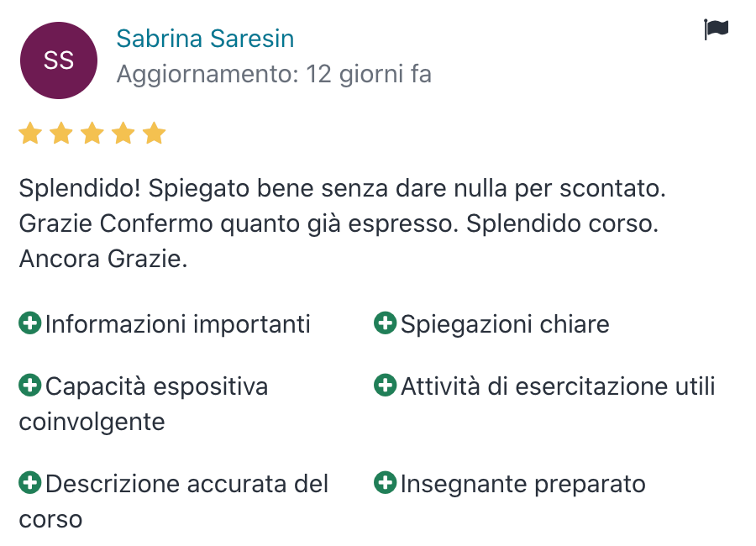Screen dimensions: 756x546
Task: Click the fifth rating star
Action: (154, 134)
